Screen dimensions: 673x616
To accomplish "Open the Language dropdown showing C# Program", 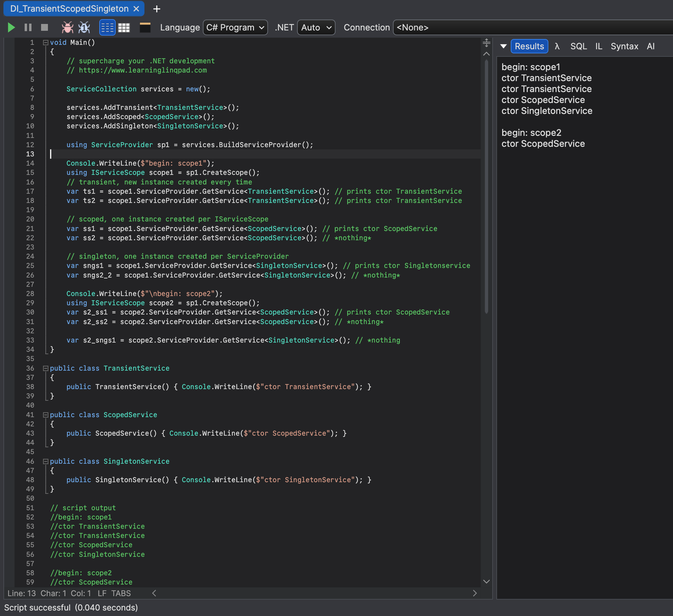I will pos(235,28).
